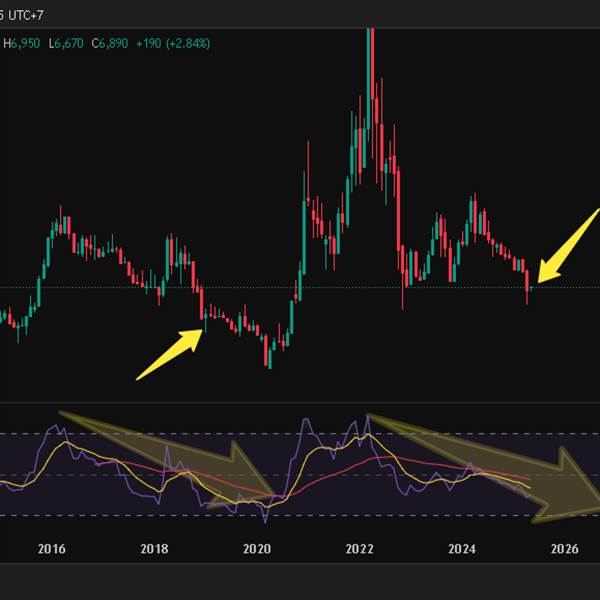This screenshot has width=600, height=600.
Task: Click the +190 (+2.84%) change value
Action: pyautogui.click(x=173, y=43)
